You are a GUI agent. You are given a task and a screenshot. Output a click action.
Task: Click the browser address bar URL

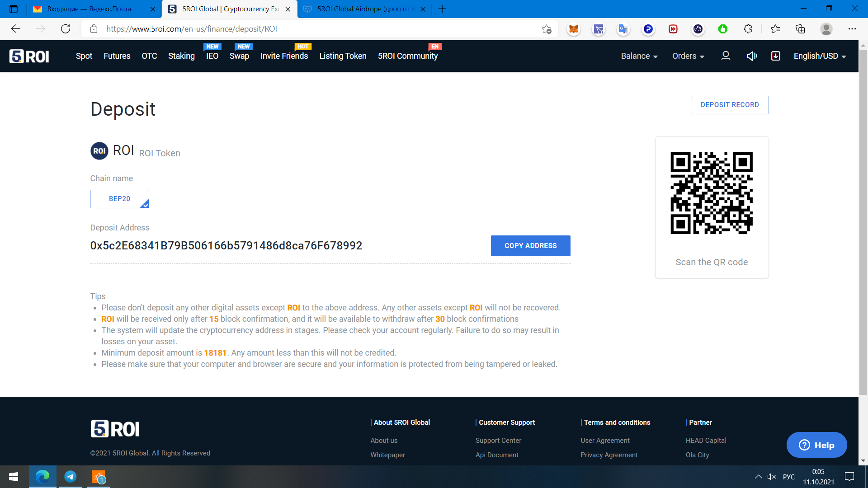pyautogui.click(x=192, y=29)
